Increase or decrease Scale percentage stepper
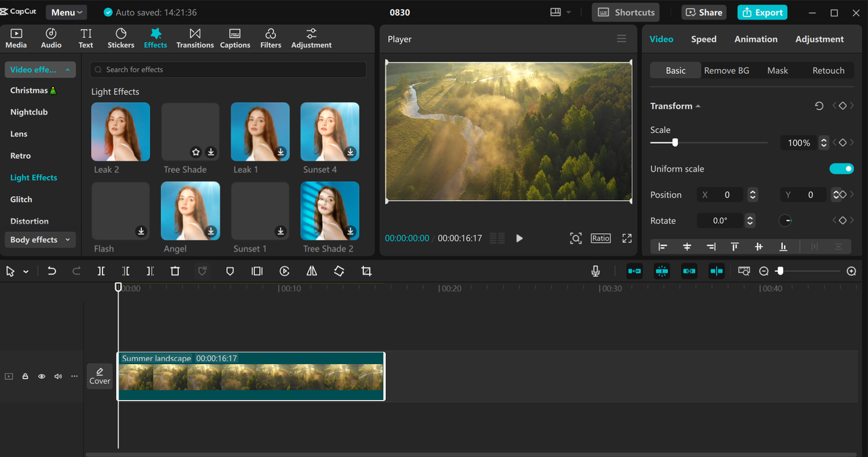The width and height of the screenshot is (868, 457). click(x=824, y=142)
